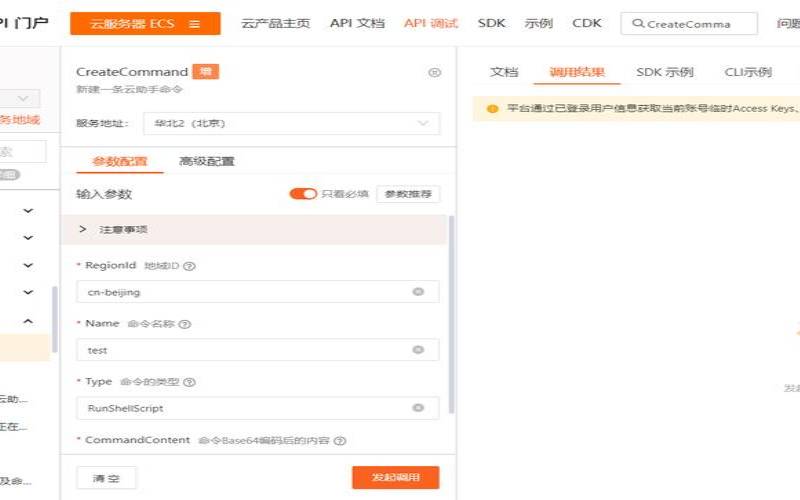The height and width of the screenshot is (500, 800).
Task: Switch to SDK 示例 tab
Action: pyautogui.click(x=665, y=72)
